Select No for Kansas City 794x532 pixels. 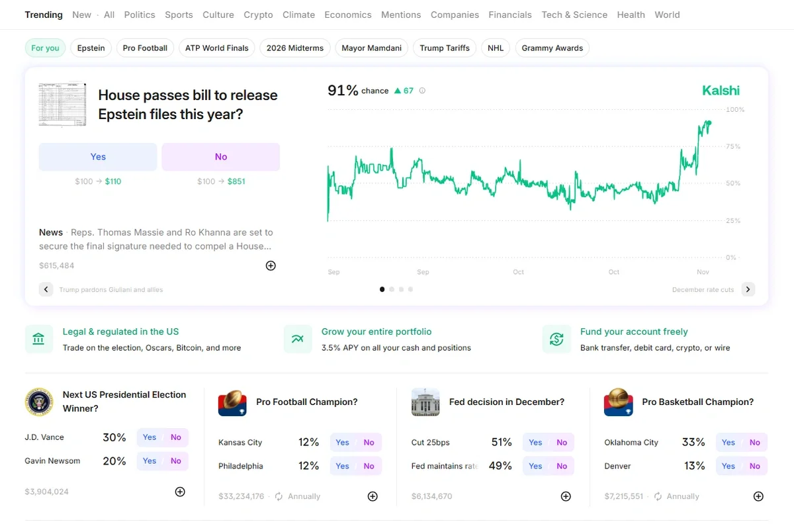tap(369, 443)
